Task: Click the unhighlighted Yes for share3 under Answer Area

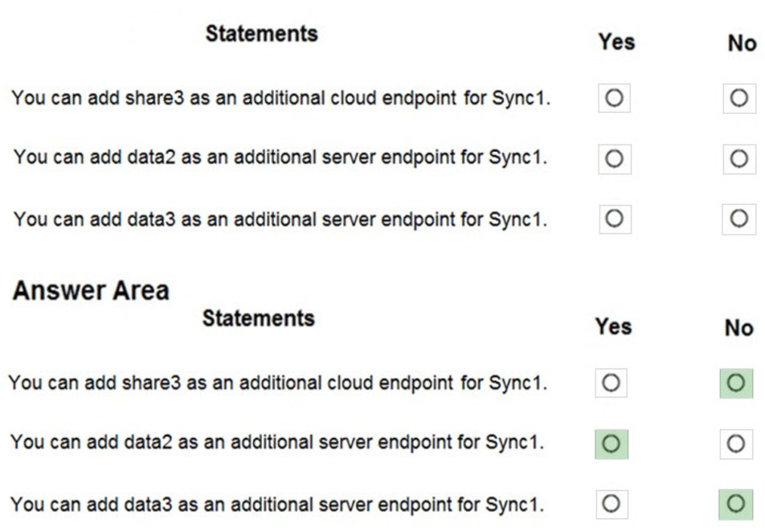Action: [611, 383]
